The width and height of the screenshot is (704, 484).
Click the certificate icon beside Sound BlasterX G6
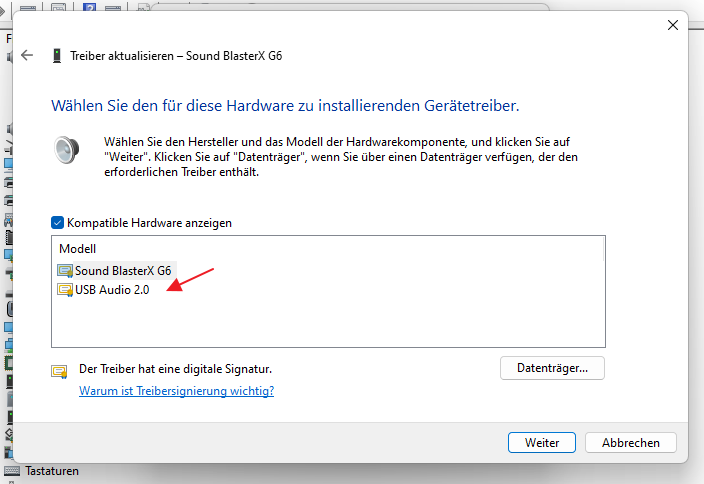[65, 271]
